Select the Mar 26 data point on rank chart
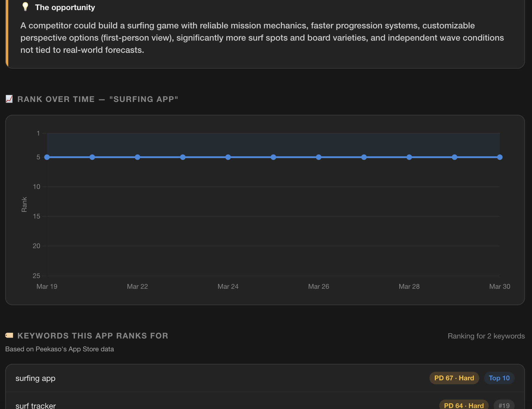The image size is (532, 409). click(319, 157)
